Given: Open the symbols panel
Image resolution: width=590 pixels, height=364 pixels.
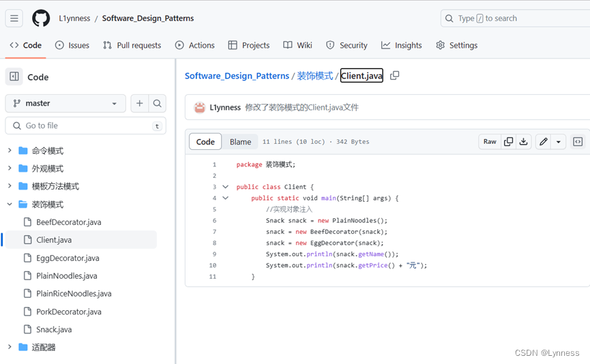Looking at the screenshot, I should click(x=578, y=141).
